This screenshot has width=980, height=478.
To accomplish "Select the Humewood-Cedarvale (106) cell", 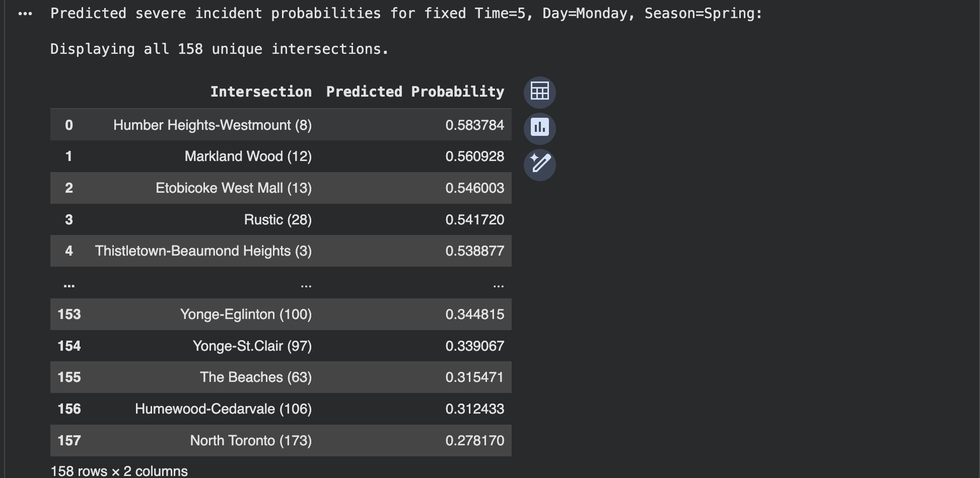I will pos(223,409).
